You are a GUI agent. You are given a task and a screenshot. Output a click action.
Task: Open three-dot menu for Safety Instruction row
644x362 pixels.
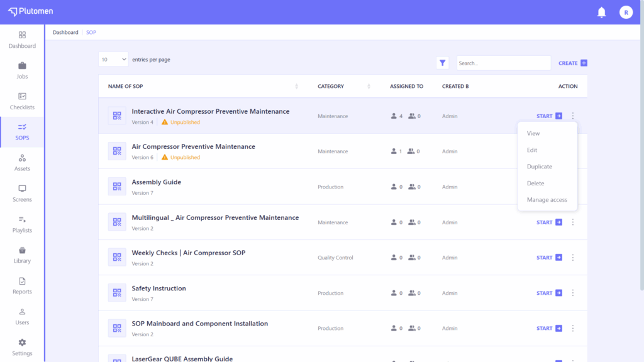click(x=573, y=293)
